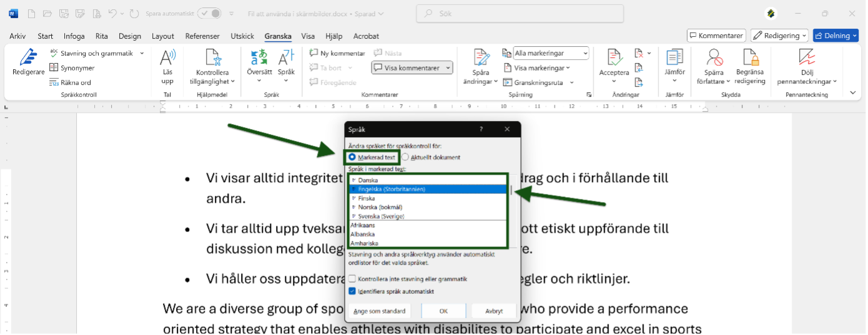Open the Alla markeringar combo box
This screenshot has width=868, height=335.
click(x=551, y=54)
